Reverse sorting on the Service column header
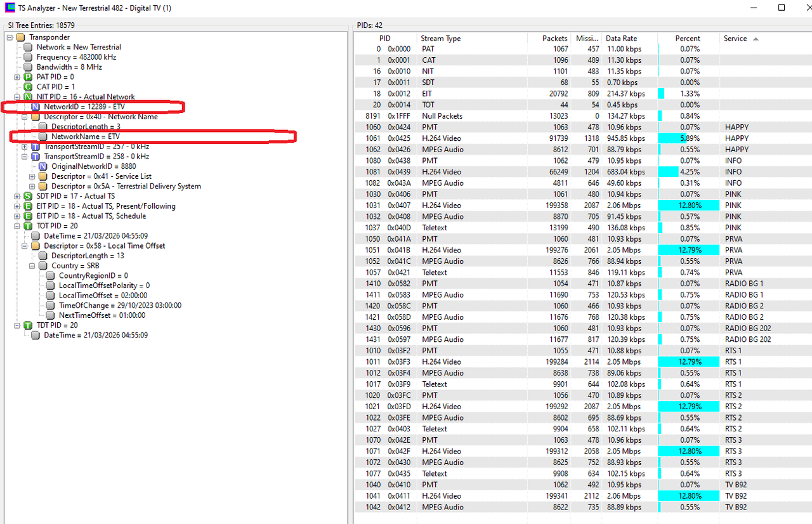 click(x=766, y=39)
